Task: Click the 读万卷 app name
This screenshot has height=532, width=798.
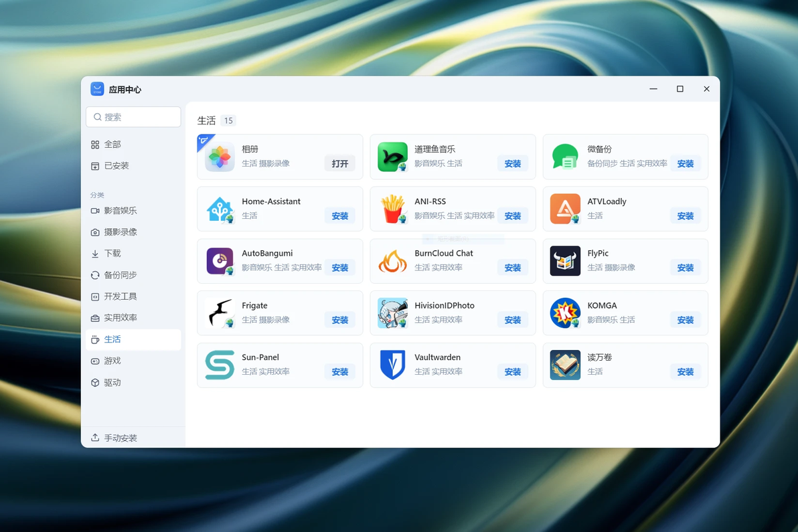Action: coord(600,357)
